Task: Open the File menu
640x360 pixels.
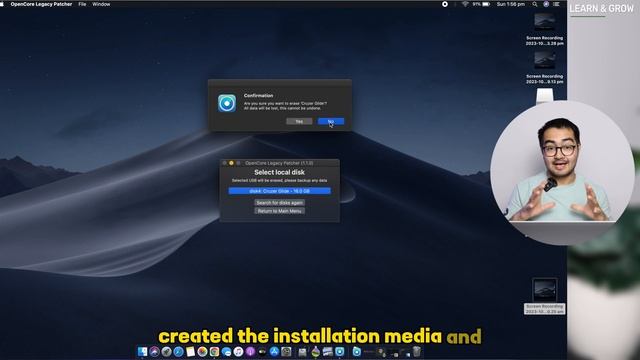Action: pos(82,4)
